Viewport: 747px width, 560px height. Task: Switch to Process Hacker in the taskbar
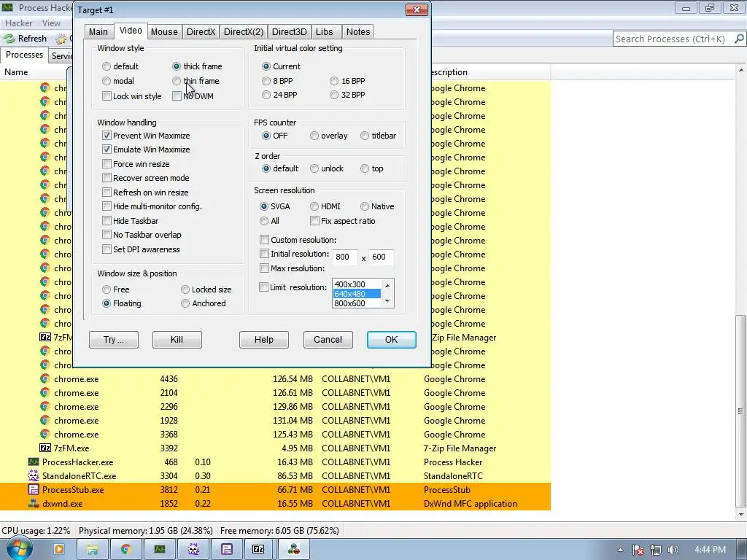[160, 549]
